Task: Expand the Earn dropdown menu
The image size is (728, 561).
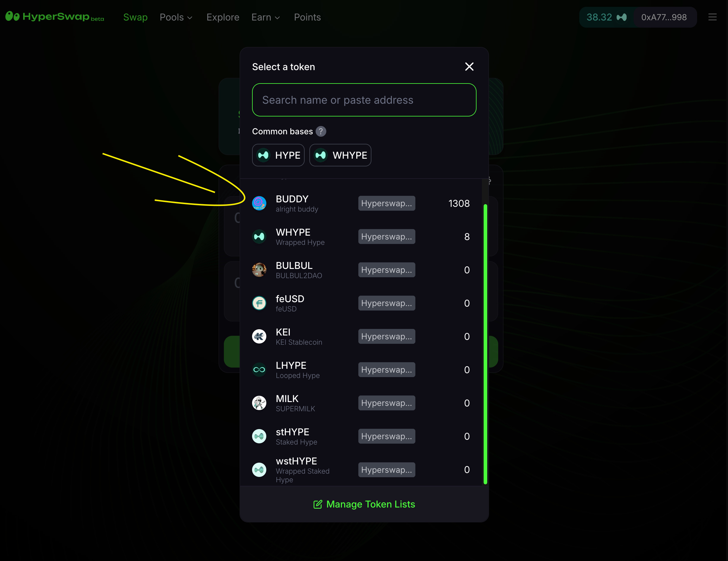Action: pos(266,17)
